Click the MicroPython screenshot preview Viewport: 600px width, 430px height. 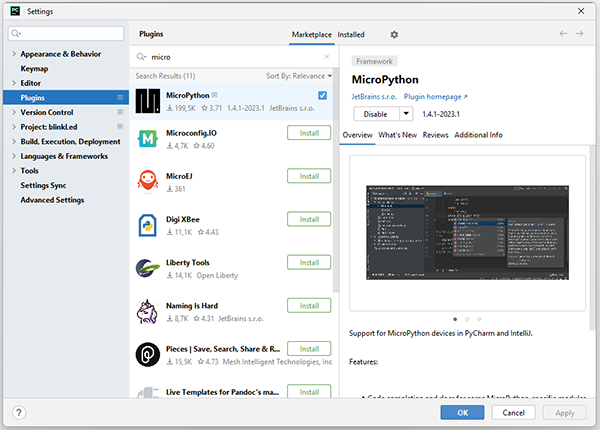click(x=467, y=233)
